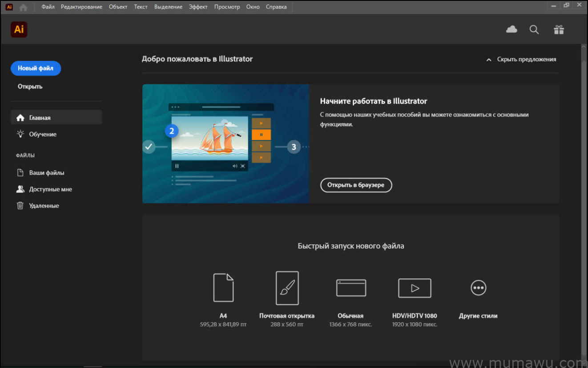Open Другие стили three-dots icon

pyautogui.click(x=478, y=288)
